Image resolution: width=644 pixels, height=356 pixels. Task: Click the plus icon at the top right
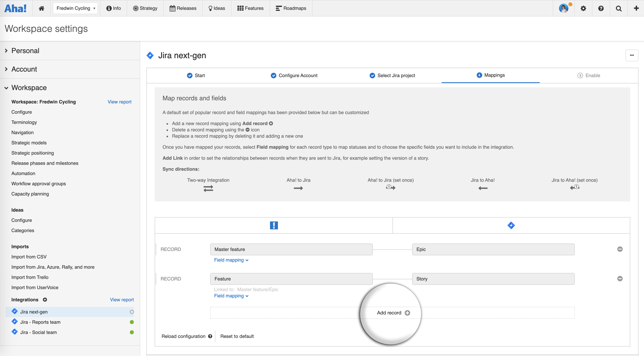click(636, 8)
